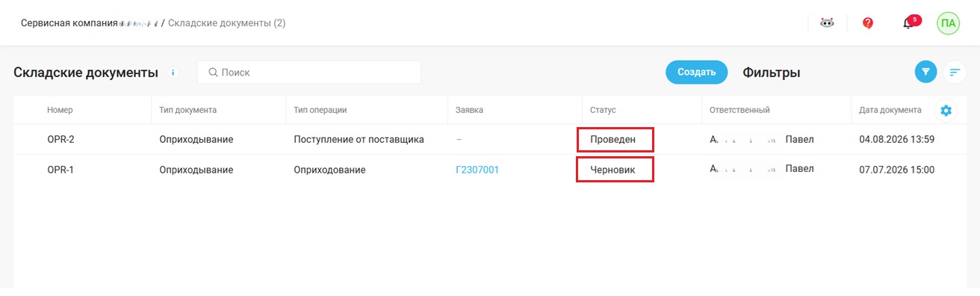Screen dimensions: 980x296
Task: Click Оприходывание type in OPR-2 row
Action: point(196,139)
